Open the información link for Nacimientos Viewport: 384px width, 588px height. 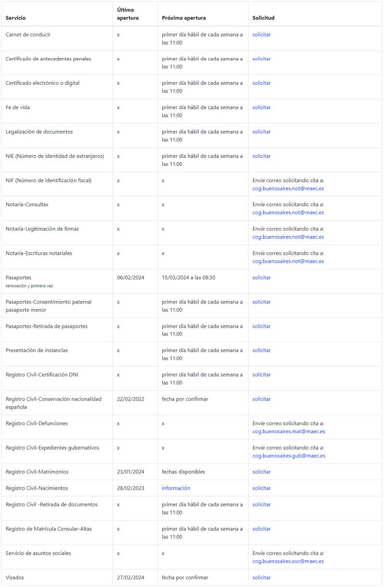click(176, 488)
